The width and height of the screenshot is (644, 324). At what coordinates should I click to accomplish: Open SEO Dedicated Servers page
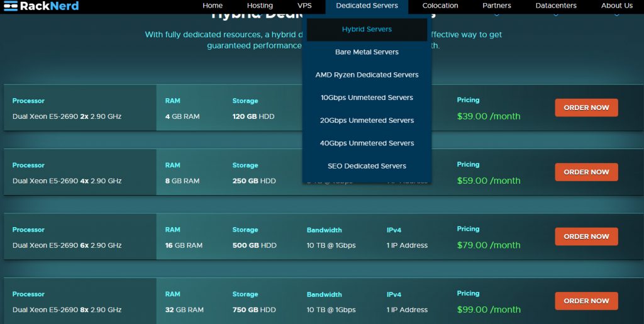(x=367, y=166)
